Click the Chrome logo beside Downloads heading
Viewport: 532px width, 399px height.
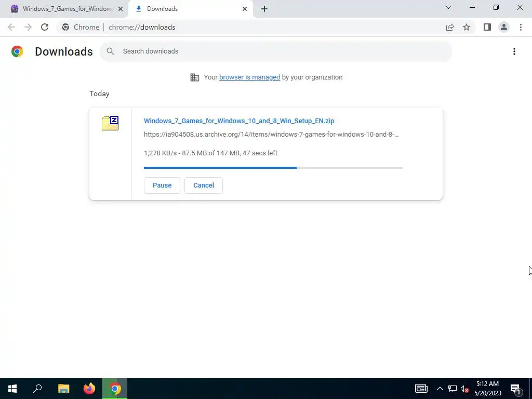point(17,51)
